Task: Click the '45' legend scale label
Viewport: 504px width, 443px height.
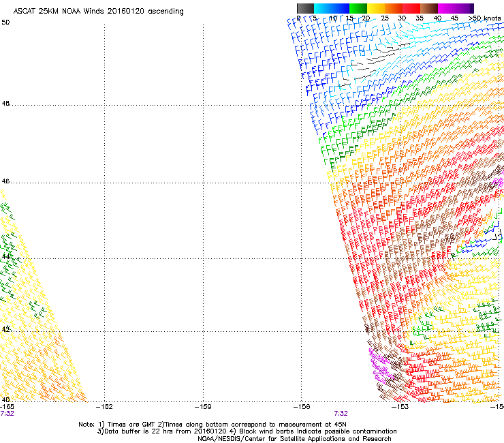Action: [454, 18]
